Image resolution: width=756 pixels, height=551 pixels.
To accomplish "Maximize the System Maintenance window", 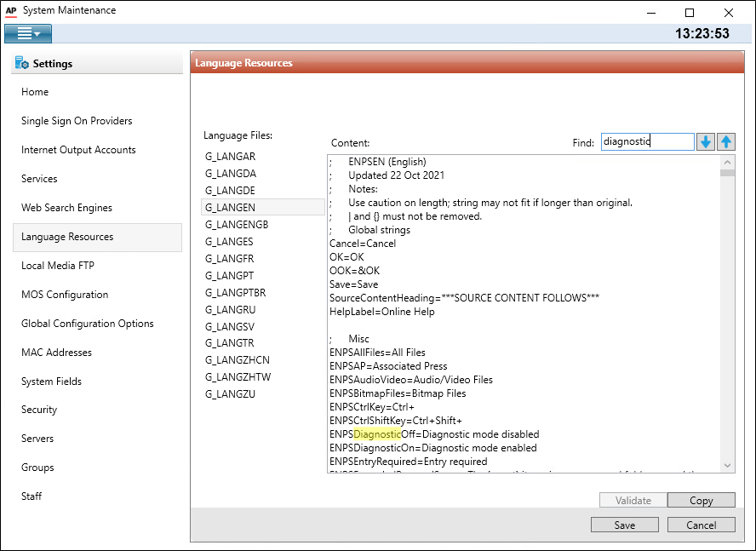I will coord(690,13).
